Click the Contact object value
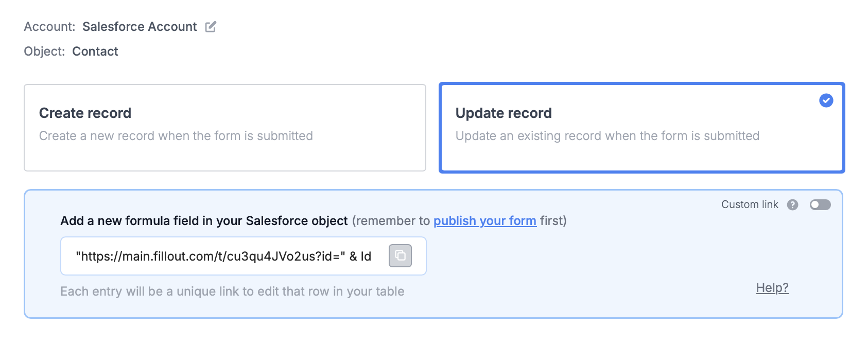Image resolution: width=868 pixels, height=343 pixels. click(x=95, y=52)
